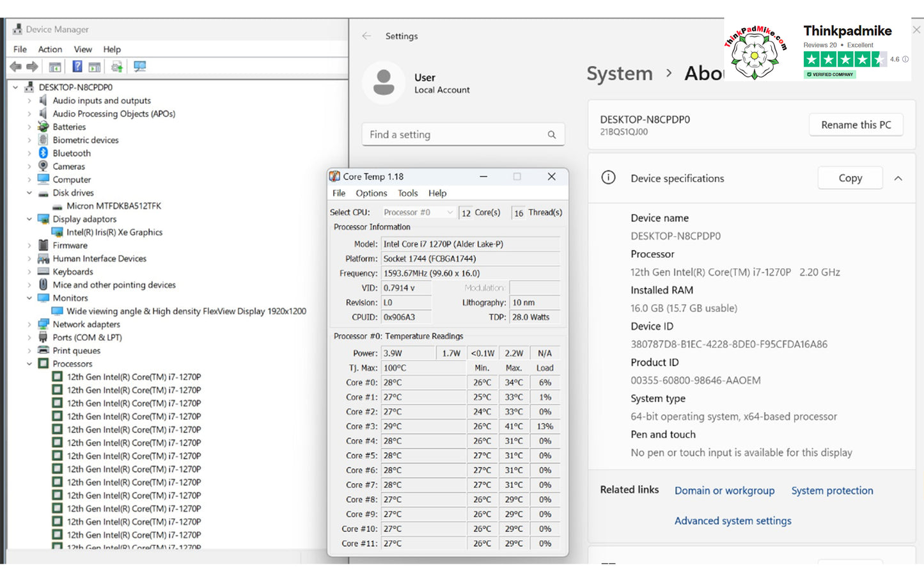The width and height of the screenshot is (924, 581).
Task: Open Core Temp Help menu
Action: pyautogui.click(x=437, y=193)
